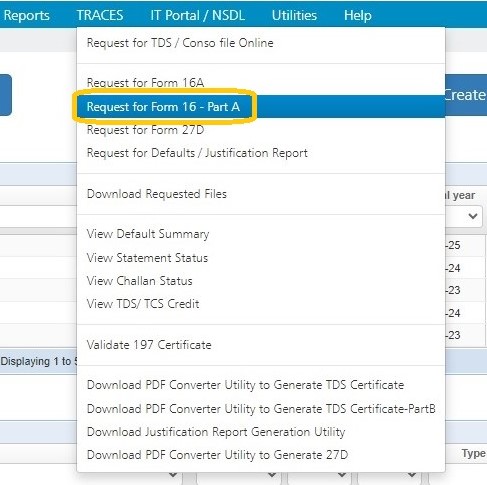This screenshot has height=485, width=487.
Task: Click the Create button at right
Action: click(x=466, y=95)
